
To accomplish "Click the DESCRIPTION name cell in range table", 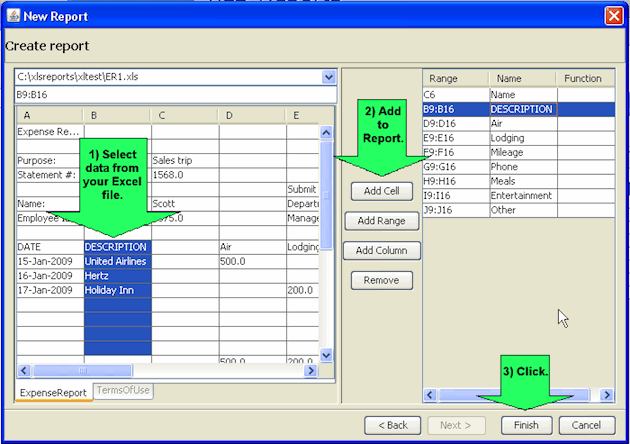I will [x=523, y=109].
